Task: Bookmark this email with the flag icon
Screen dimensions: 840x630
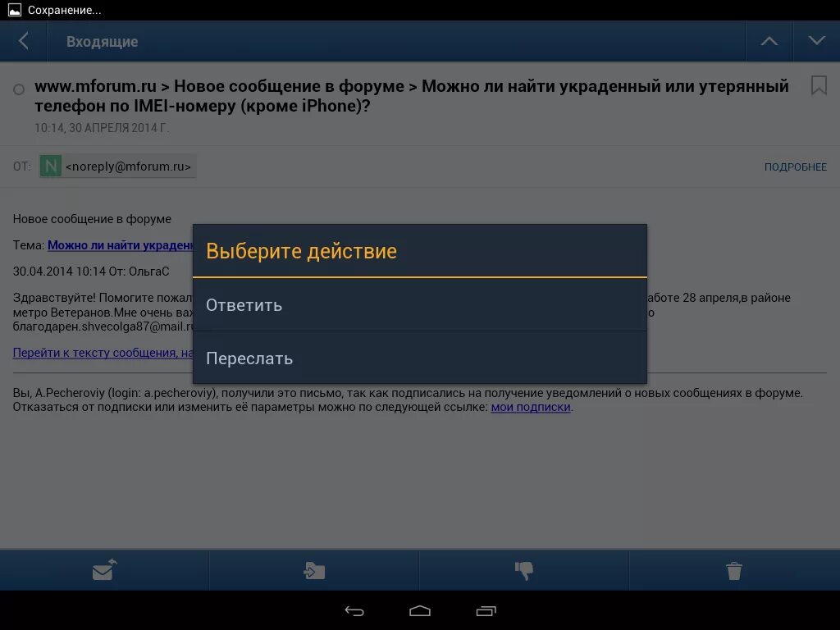Action: click(x=819, y=85)
